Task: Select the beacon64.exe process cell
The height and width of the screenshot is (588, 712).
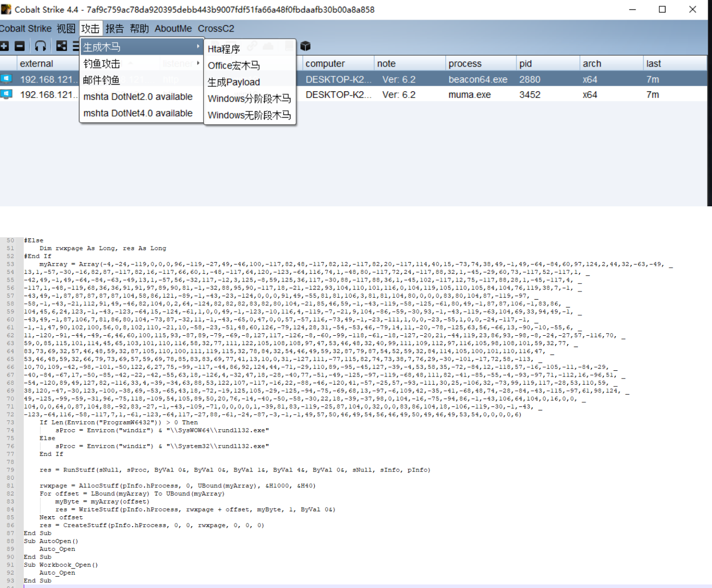Action: [478, 79]
